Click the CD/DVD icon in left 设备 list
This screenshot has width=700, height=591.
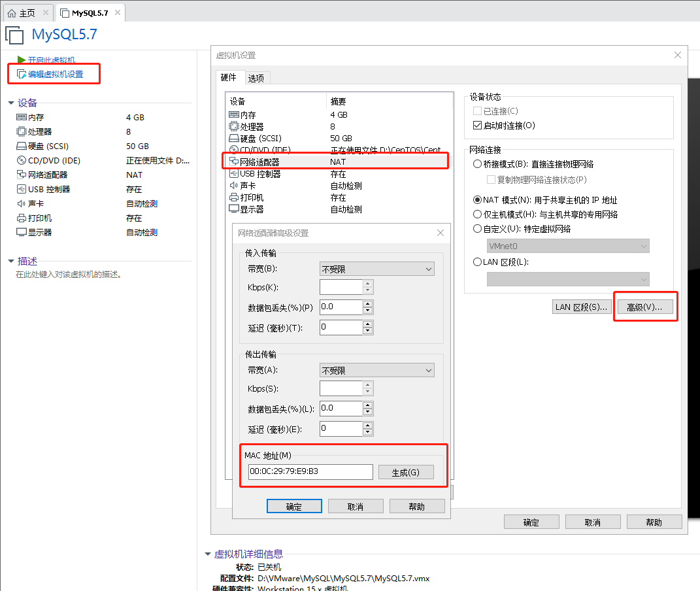[x=21, y=160]
